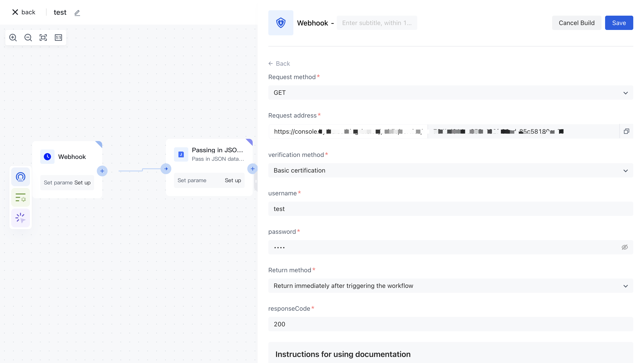Image resolution: width=644 pixels, height=363 pixels.
Task: Reset canvas to 1:1 scale
Action: click(x=58, y=38)
